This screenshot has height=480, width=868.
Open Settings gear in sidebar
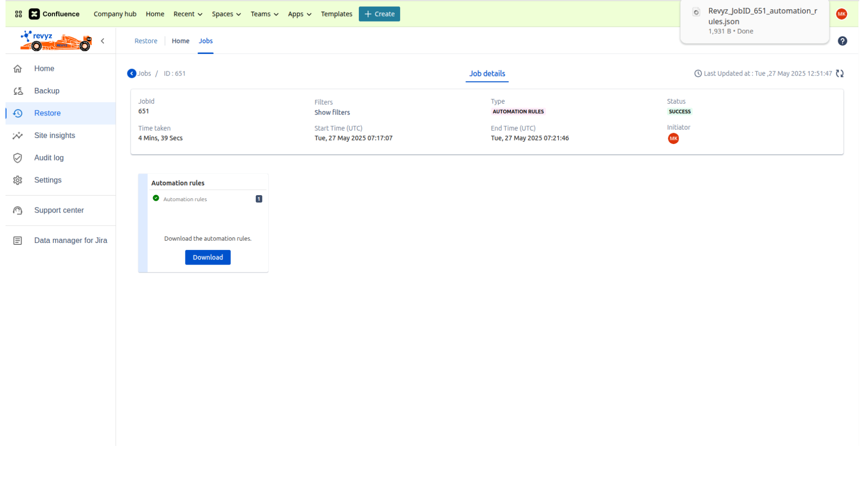18,180
